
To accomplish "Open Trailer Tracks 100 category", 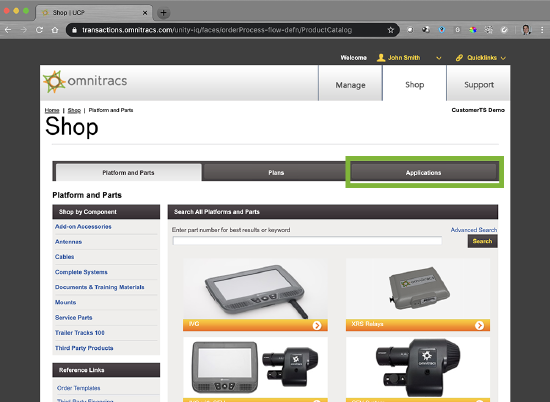I will point(80,333).
